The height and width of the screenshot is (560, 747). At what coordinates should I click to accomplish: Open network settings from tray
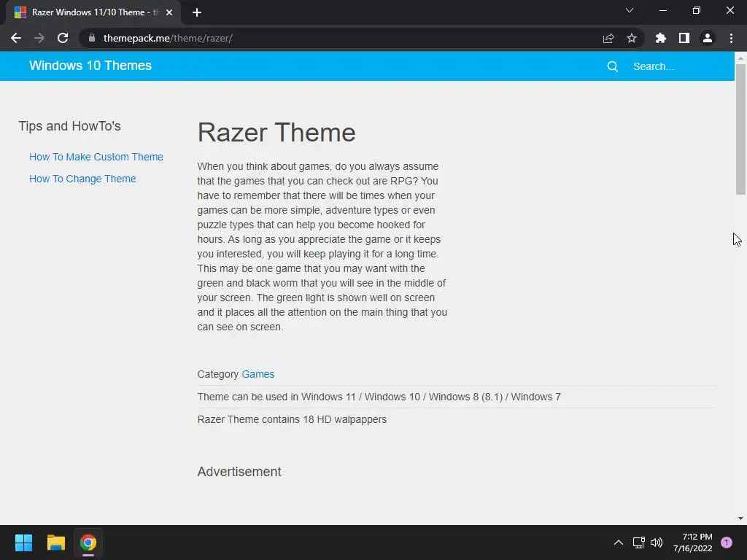point(639,542)
